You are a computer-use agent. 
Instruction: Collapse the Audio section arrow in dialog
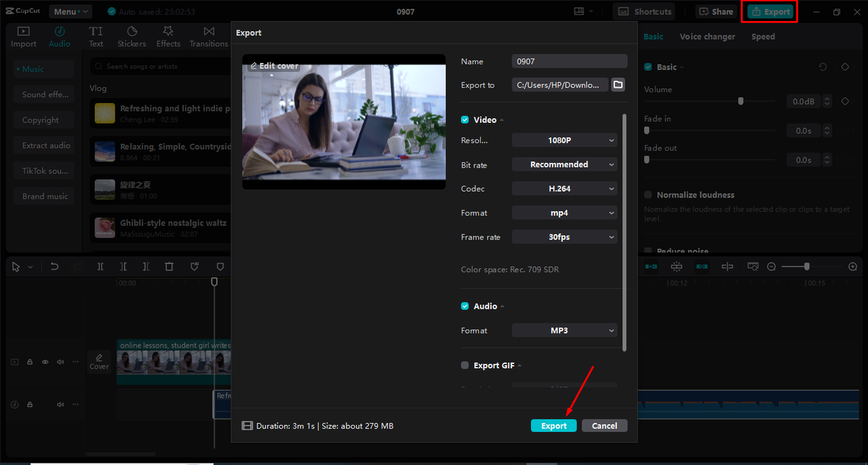click(x=503, y=307)
